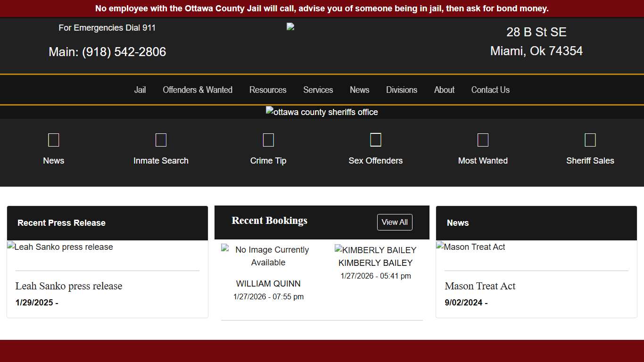Viewport: 644px width, 362px height.
Task: Select the Inmate Search icon
Action: click(161, 140)
